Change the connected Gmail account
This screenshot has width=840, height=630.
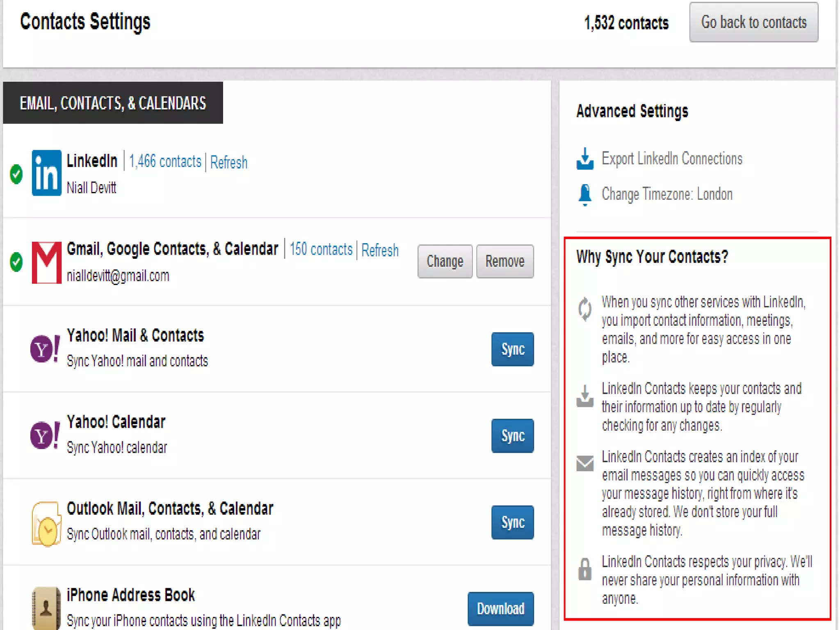(x=445, y=262)
